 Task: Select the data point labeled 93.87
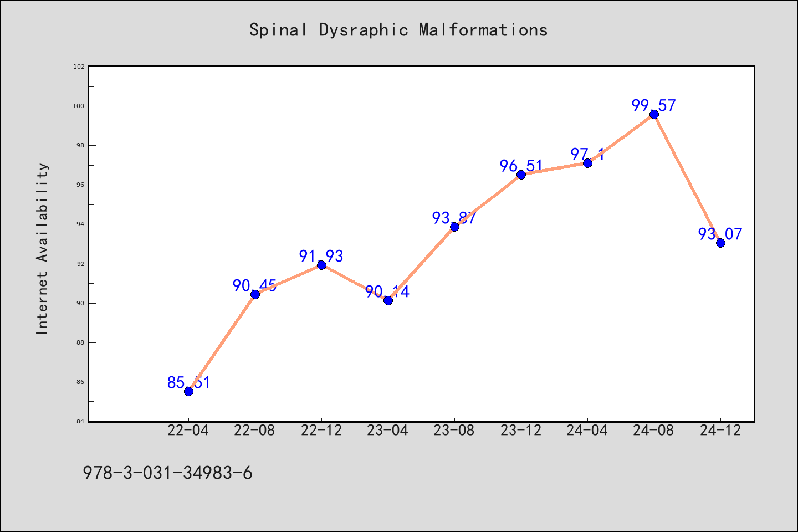point(454,227)
